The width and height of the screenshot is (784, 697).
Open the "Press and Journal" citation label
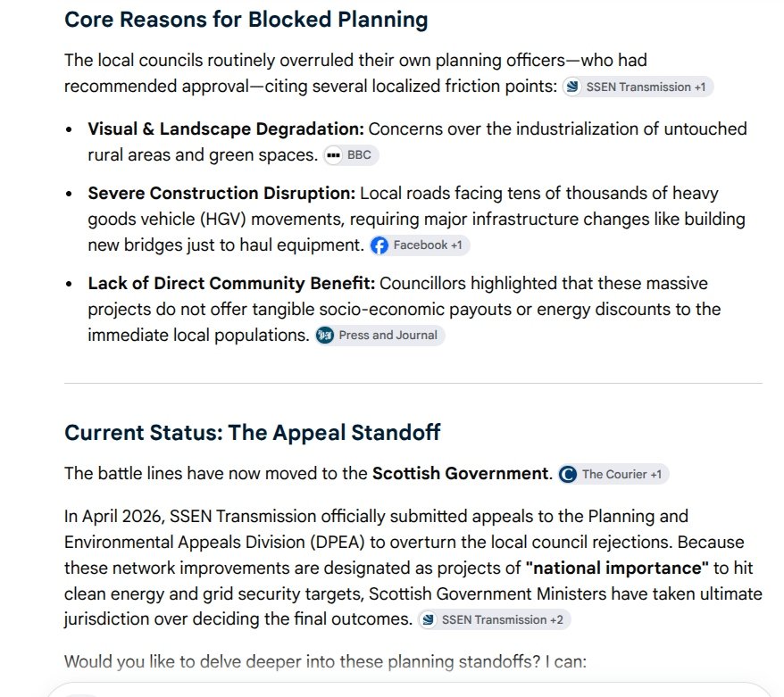[x=388, y=335]
